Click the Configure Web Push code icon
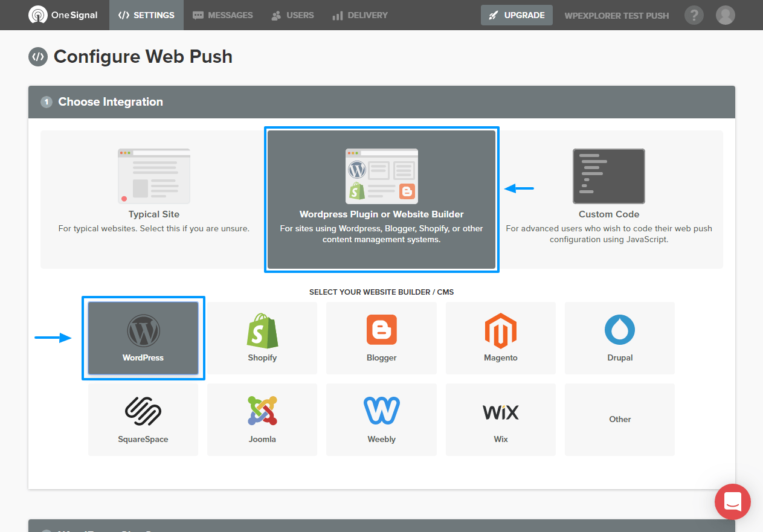Image resolution: width=763 pixels, height=532 pixels. pos(37,57)
